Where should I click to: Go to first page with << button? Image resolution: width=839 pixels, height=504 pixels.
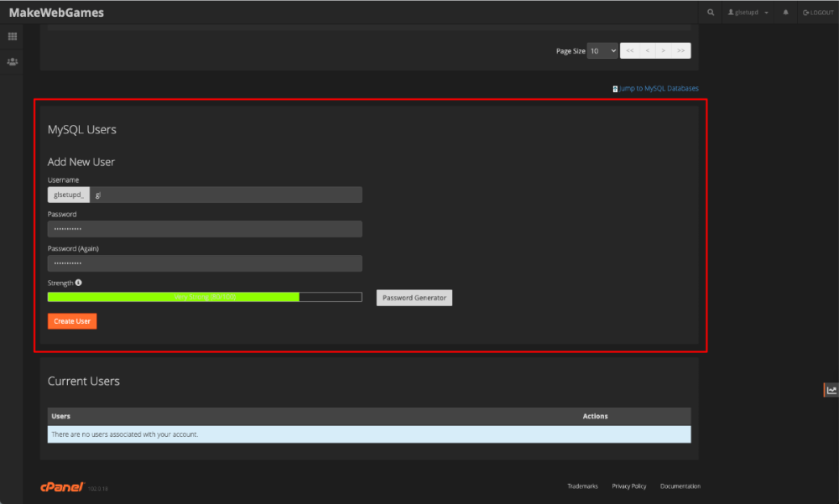[x=630, y=51]
